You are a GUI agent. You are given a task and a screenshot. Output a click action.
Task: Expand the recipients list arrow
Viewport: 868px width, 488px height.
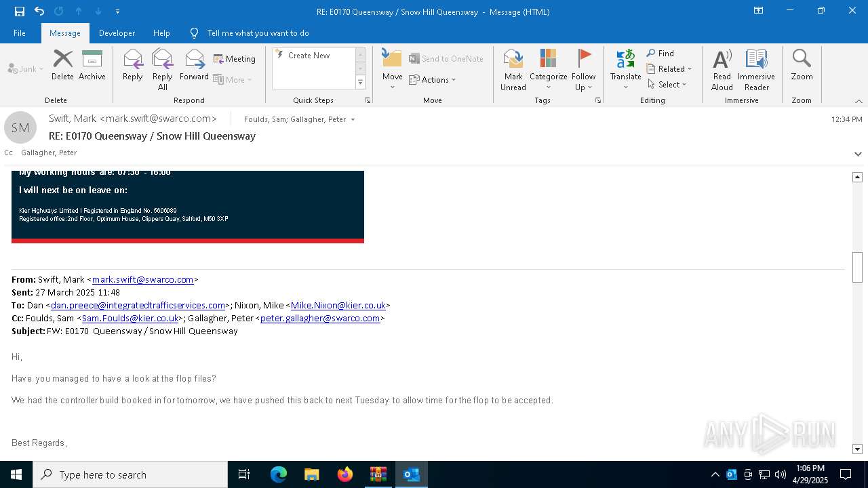(353, 119)
